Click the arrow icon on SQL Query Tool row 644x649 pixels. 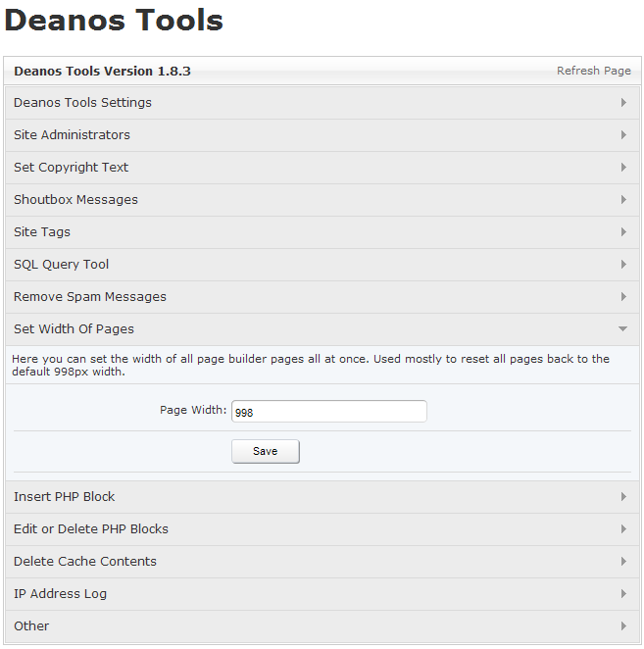[623, 265]
